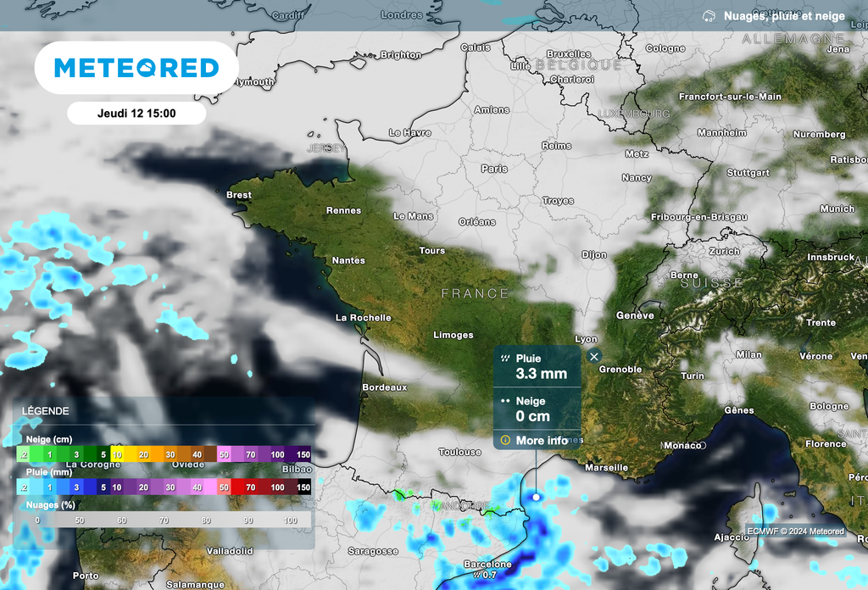Click the red 70 mm rain legend swatch

(x=250, y=487)
